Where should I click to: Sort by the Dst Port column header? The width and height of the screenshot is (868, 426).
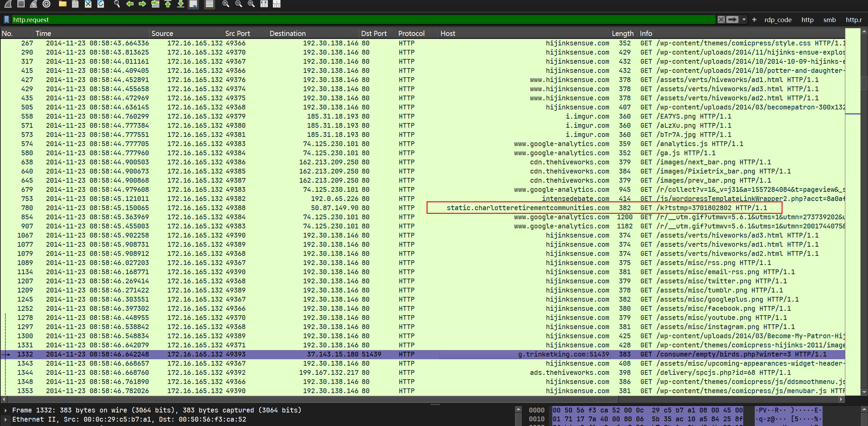click(378, 33)
